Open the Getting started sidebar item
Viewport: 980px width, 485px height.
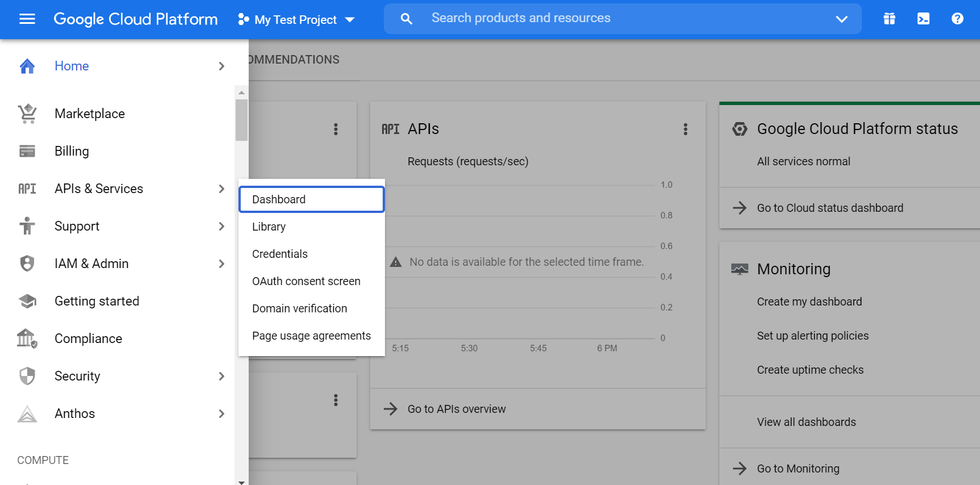click(x=118, y=301)
